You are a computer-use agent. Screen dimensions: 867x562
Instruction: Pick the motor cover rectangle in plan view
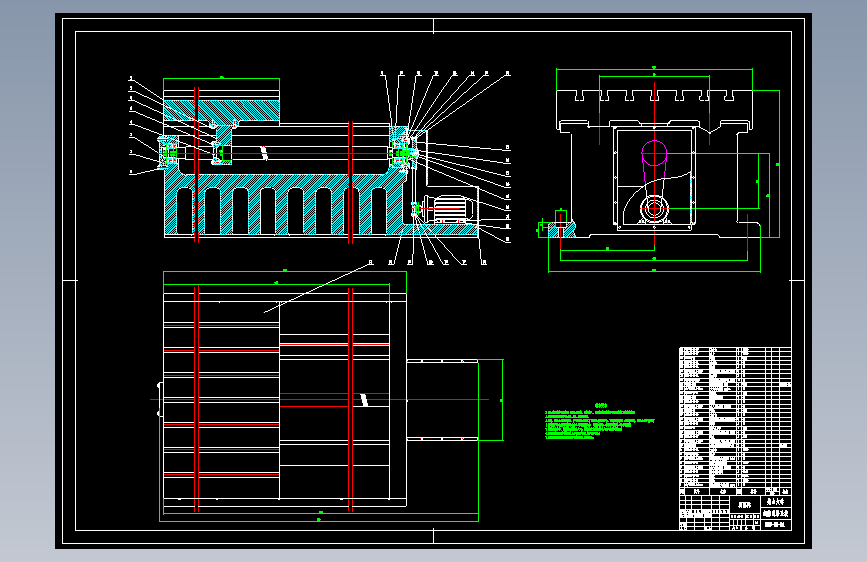[442, 400]
